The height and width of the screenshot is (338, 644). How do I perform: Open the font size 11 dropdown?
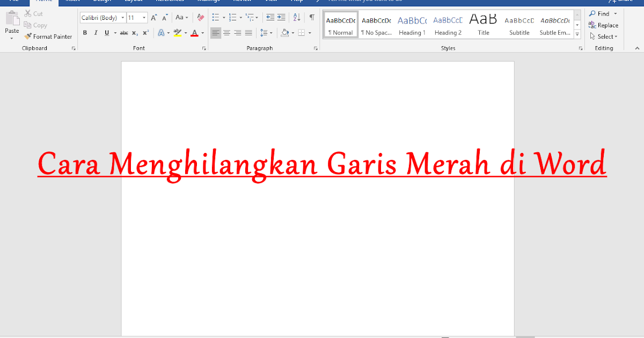coord(144,18)
